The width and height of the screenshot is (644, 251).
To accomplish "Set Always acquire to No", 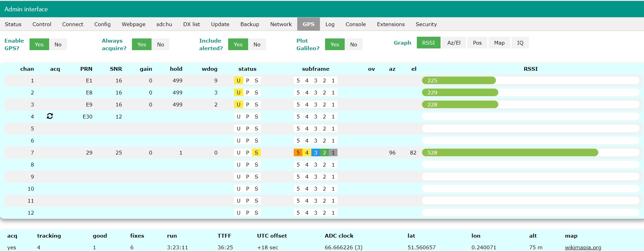I will click(x=160, y=45).
